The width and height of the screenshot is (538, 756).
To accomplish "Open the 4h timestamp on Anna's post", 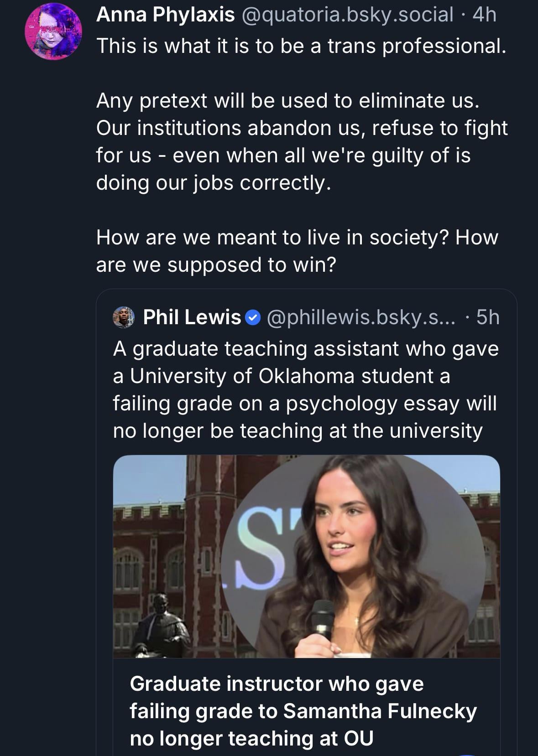I will (485, 15).
